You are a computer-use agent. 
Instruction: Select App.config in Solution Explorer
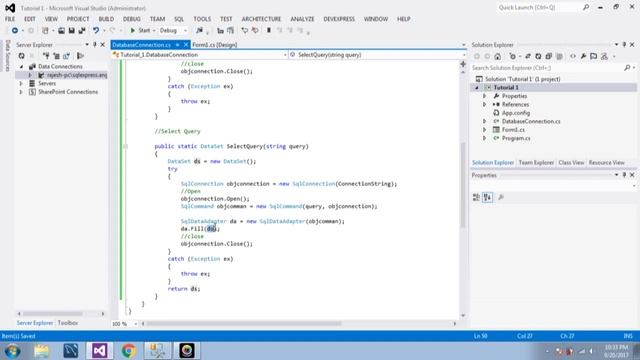pyautogui.click(x=516, y=113)
